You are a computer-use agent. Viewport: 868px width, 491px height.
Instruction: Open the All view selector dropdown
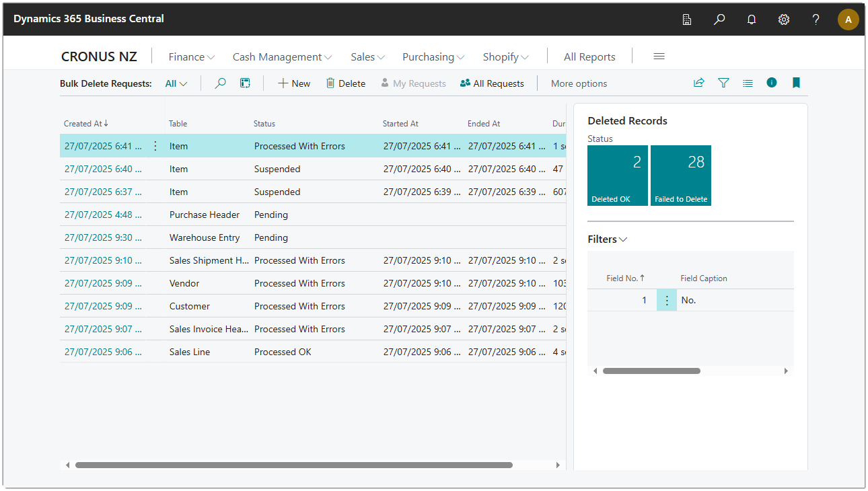pos(176,83)
